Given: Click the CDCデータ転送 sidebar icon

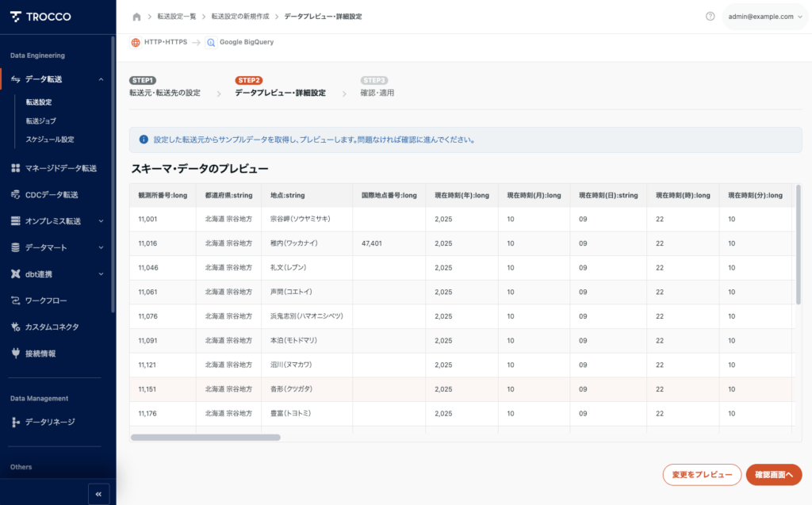Looking at the screenshot, I should point(16,194).
